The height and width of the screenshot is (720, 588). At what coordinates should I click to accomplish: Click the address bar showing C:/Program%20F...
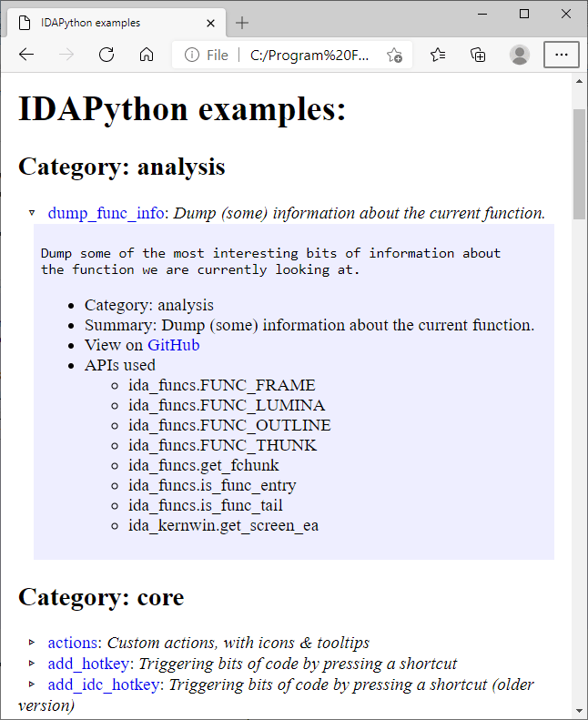pyautogui.click(x=309, y=56)
